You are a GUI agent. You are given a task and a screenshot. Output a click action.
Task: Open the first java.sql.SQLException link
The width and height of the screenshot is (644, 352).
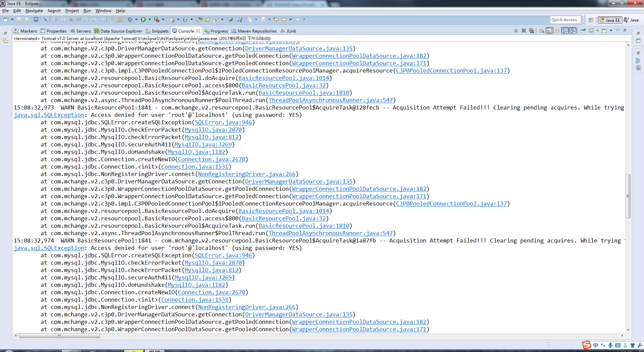tap(49, 115)
